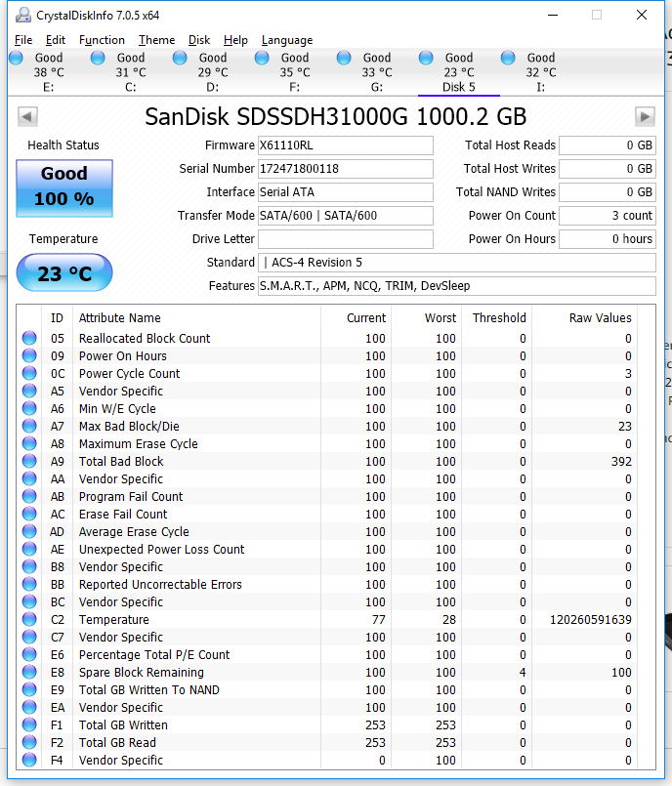This screenshot has height=786, width=672.
Task: Click the 23 °C temperature indicator
Action: pyautogui.click(x=64, y=273)
